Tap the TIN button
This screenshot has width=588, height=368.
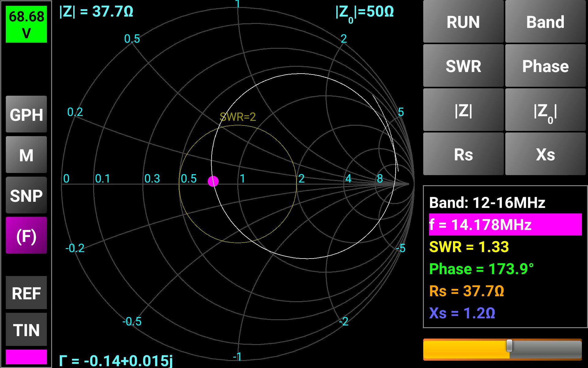click(x=26, y=330)
